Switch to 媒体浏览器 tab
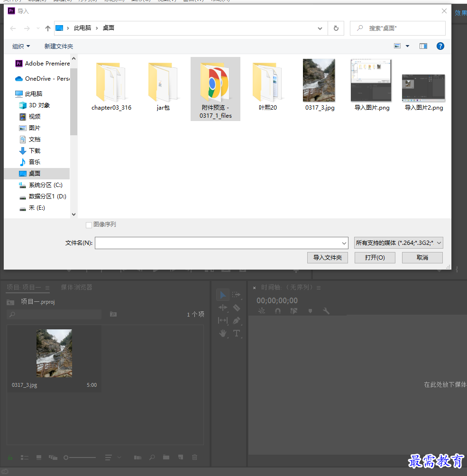This screenshot has width=467, height=476. pyautogui.click(x=76, y=287)
